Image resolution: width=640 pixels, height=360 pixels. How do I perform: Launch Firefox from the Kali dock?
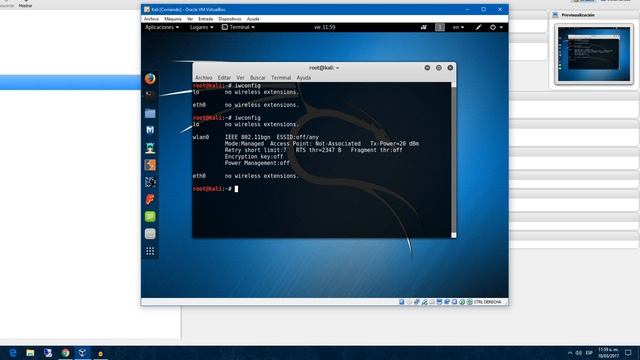coord(150,78)
